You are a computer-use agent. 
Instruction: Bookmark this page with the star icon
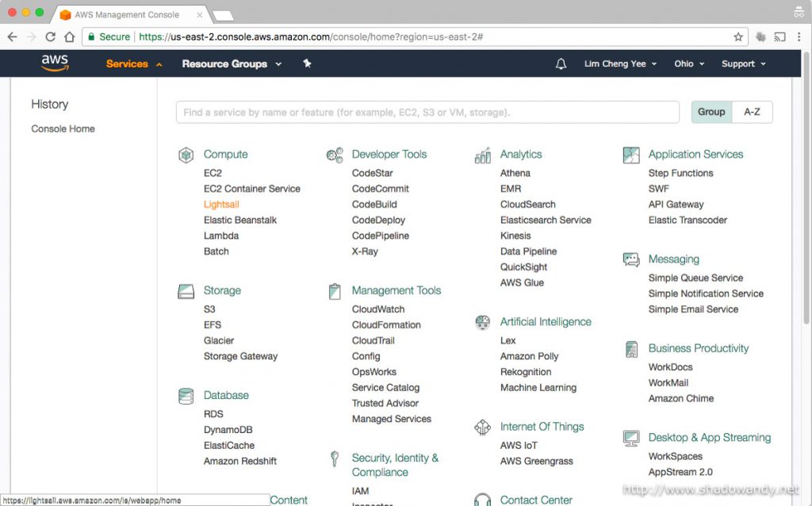pyautogui.click(x=738, y=36)
